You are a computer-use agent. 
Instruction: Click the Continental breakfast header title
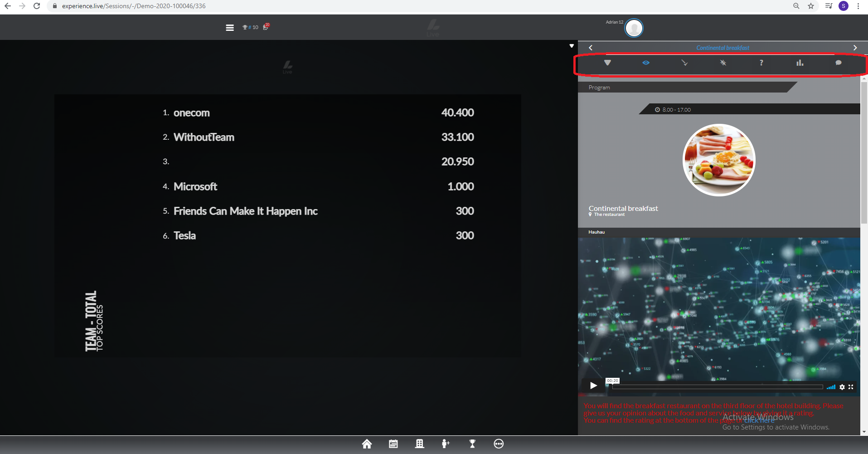click(723, 48)
